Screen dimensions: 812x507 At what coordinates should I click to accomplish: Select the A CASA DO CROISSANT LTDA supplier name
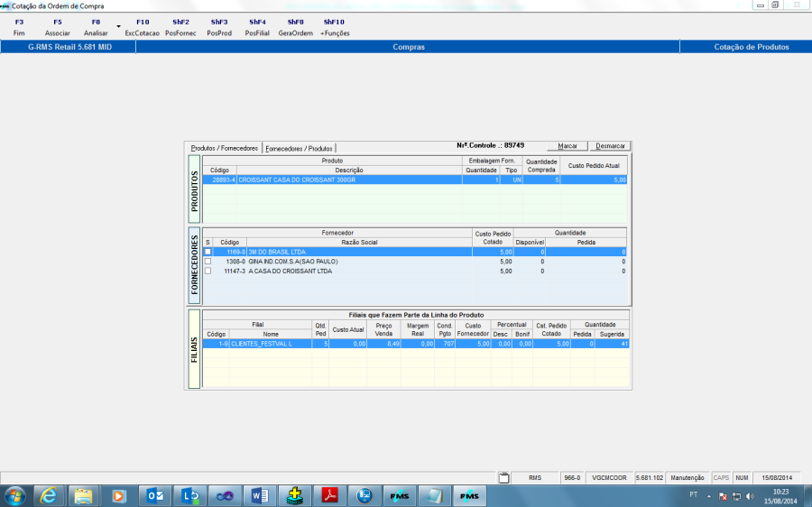pyautogui.click(x=290, y=272)
